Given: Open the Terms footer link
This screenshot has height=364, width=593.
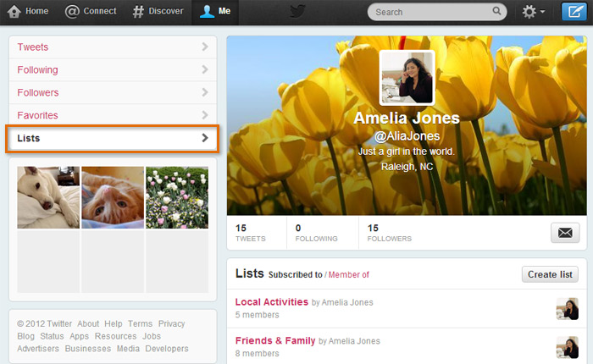Looking at the screenshot, I should [x=140, y=324].
